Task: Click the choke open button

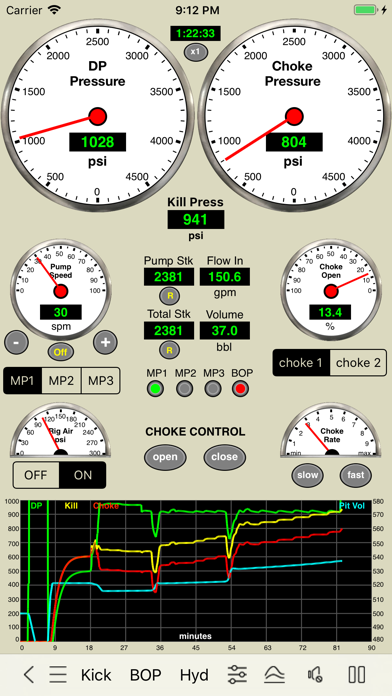Action: coord(165,457)
